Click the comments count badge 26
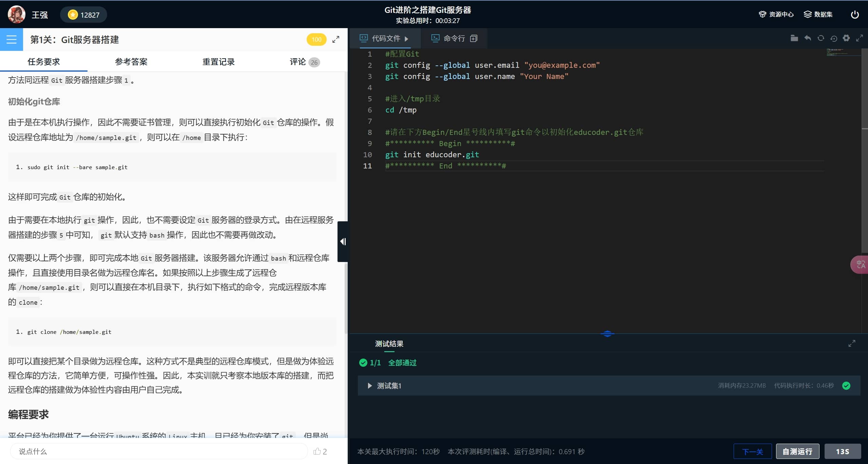This screenshot has width=868, height=464. point(314,62)
